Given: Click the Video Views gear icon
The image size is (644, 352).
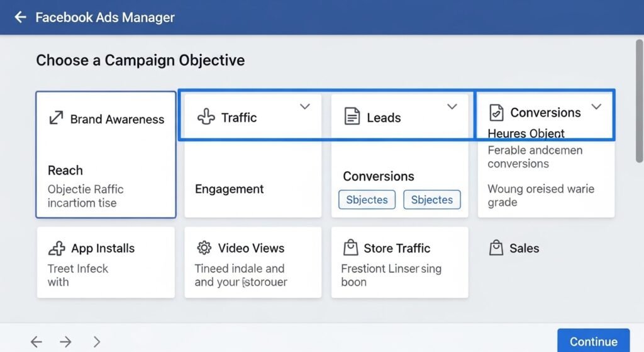Looking at the screenshot, I should click(204, 247).
